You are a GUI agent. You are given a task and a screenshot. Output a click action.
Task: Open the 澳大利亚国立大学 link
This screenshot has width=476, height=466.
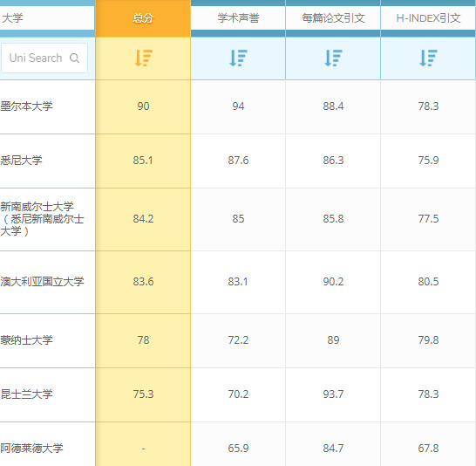42,282
